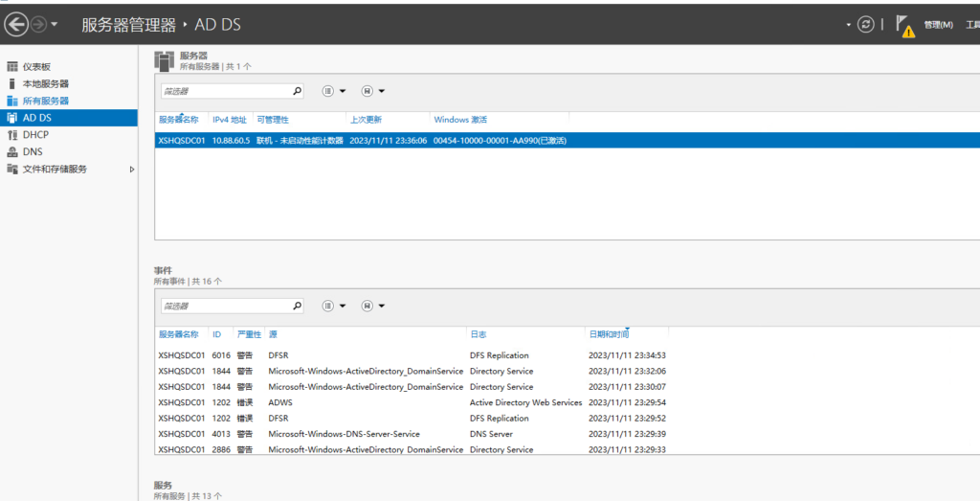Sort events by 严重性 column
The width and height of the screenshot is (980, 501).
point(250,334)
